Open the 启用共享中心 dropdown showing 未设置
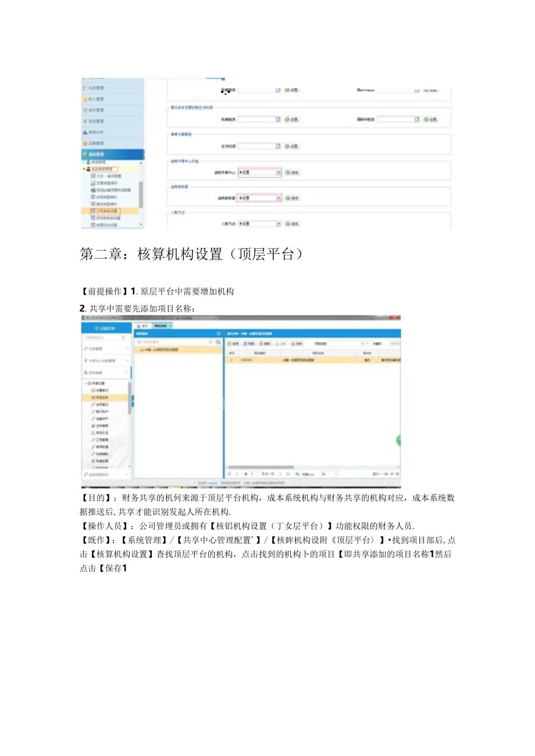The width and height of the screenshot is (535, 756). coord(279,173)
